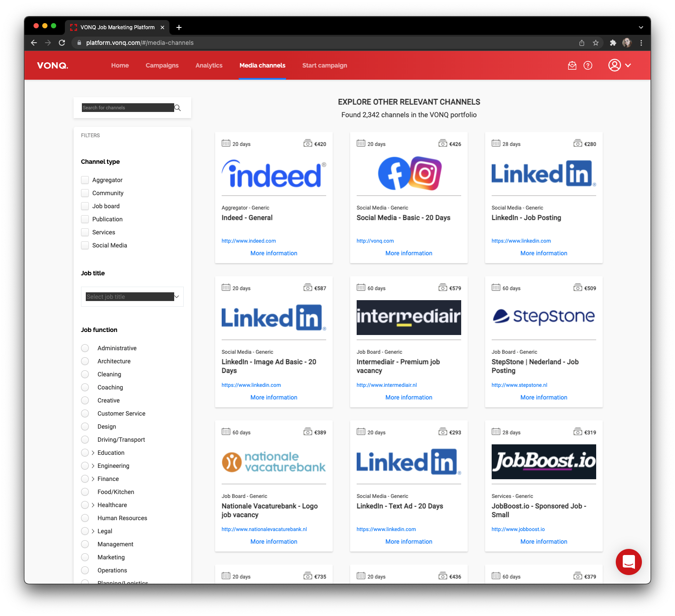Click the Indeed logo thumbnail
The image size is (675, 616).
pyautogui.click(x=274, y=174)
